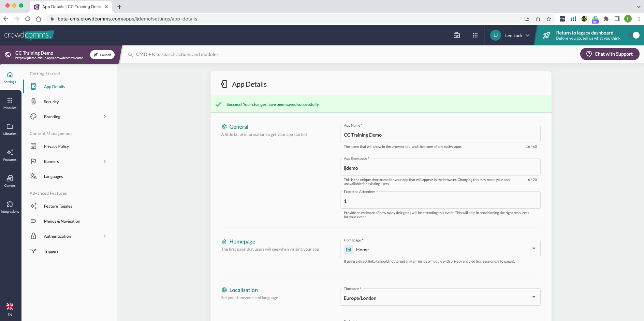The width and height of the screenshot is (644, 321).
Task: Select Security in settings menu
Action: [51, 102]
